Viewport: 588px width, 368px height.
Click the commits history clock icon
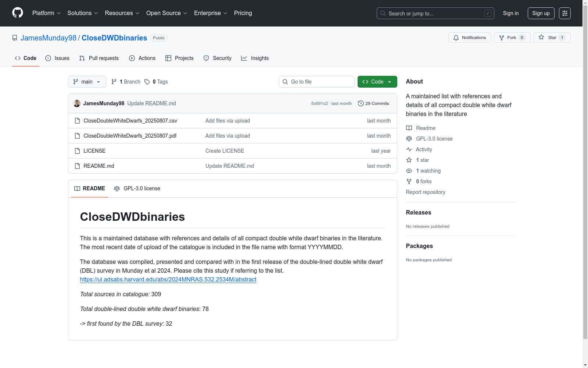[x=361, y=103]
